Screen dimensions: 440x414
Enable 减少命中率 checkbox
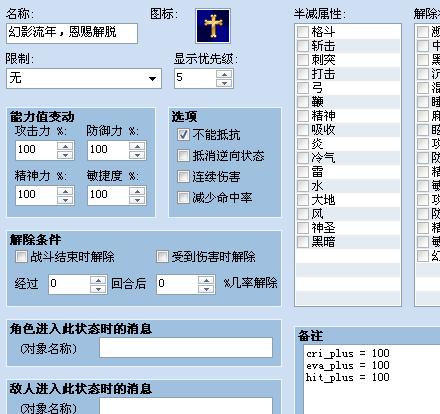[183, 198]
